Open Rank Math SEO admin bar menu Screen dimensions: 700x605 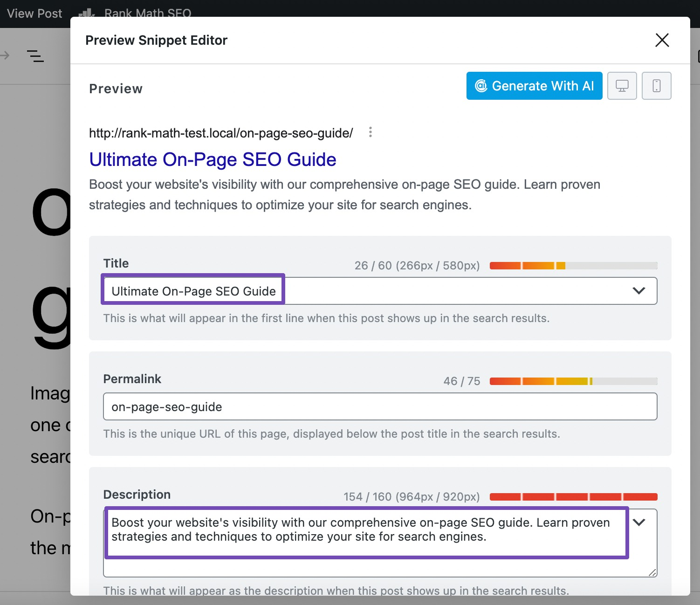click(148, 13)
